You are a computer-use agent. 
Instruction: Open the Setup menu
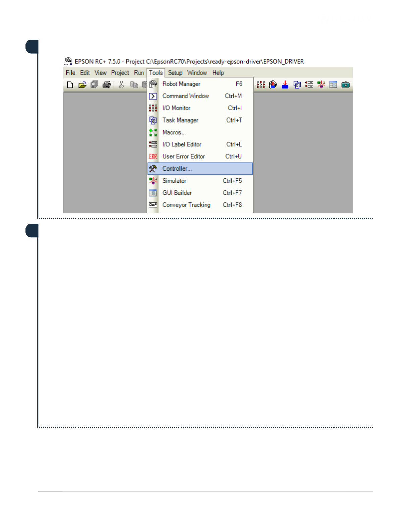[175, 73]
